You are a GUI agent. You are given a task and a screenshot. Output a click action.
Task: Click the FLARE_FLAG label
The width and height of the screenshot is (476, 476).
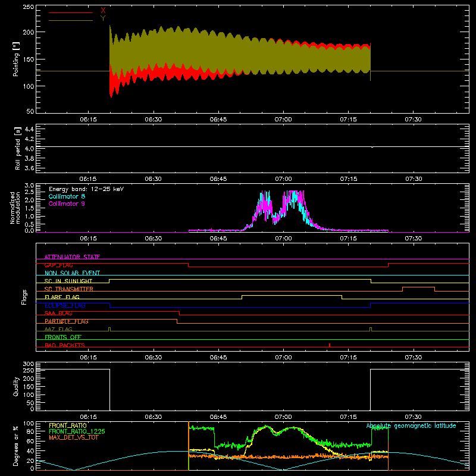62,297
